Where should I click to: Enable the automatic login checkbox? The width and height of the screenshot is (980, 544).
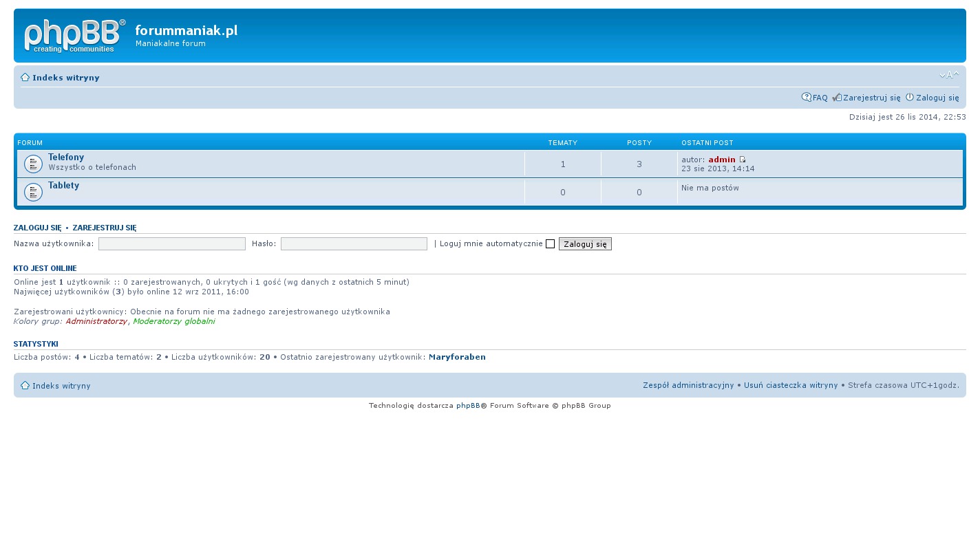click(x=550, y=244)
